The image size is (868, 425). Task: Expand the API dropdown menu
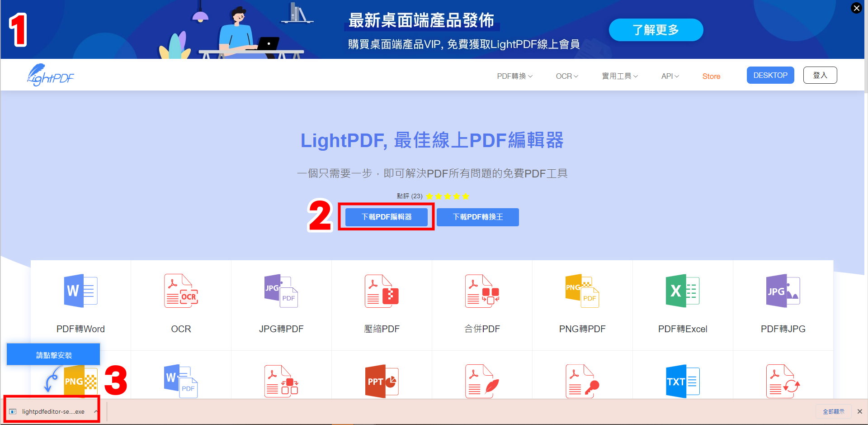[670, 76]
